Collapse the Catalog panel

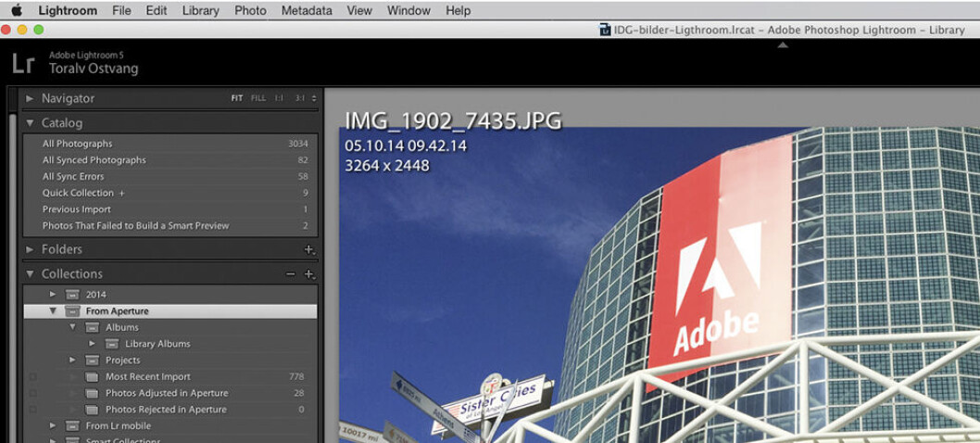30,123
